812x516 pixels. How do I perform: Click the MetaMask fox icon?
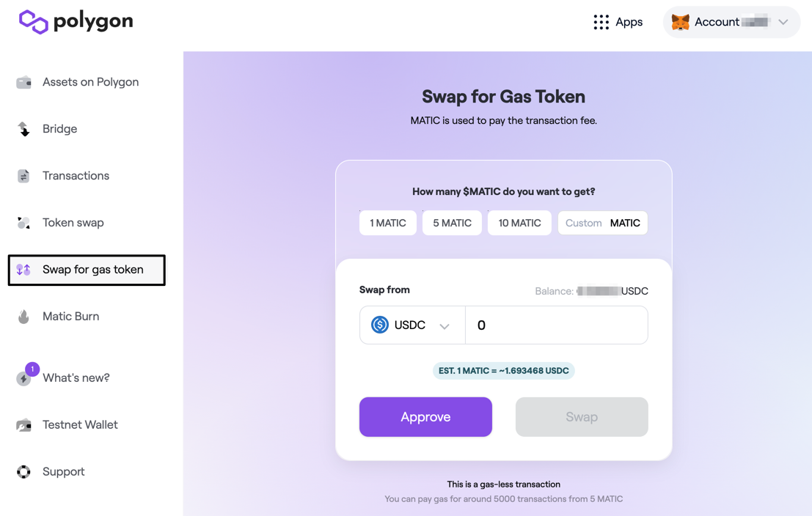pos(680,22)
